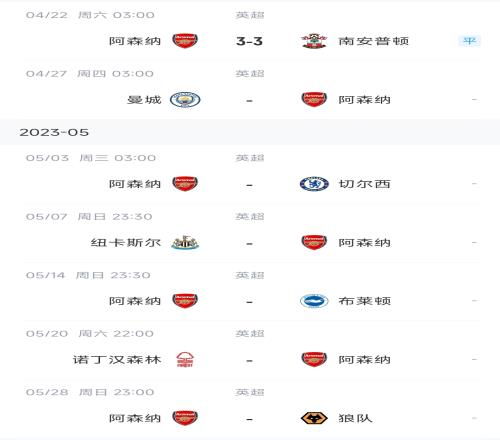Open team page for 切尔西
The width and height of the screenshot is (500, 440).
tap(365, 184)
